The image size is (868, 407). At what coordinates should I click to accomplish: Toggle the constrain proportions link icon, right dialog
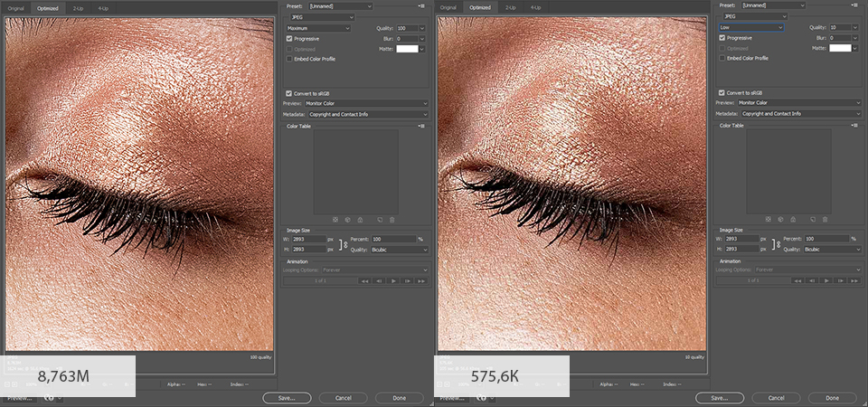(x=777, y=243)
